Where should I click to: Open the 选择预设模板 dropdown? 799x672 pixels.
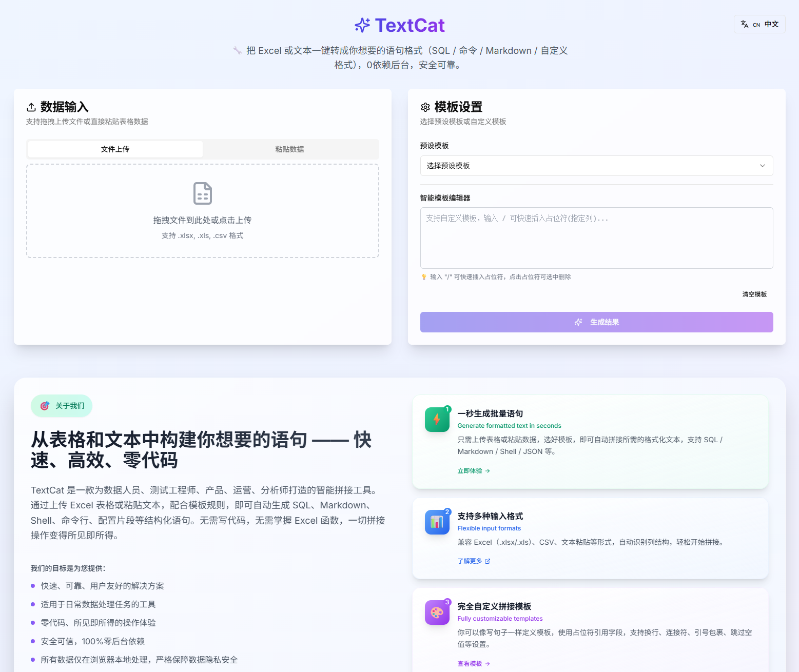(597, 166)
